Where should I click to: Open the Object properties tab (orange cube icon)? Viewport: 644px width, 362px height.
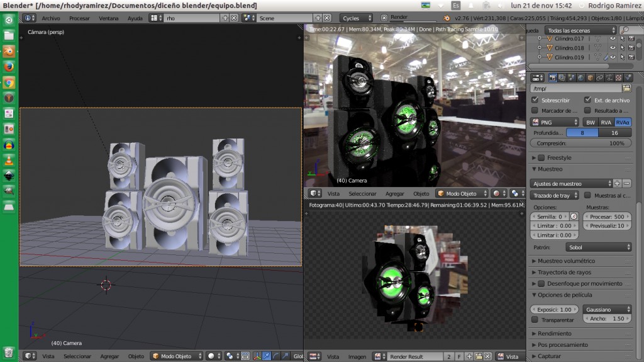pyautogui.click(x=591, y=77)
